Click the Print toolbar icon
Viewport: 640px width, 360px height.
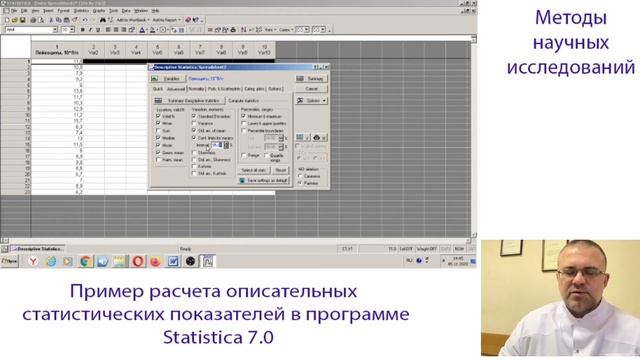coord(33,20)
